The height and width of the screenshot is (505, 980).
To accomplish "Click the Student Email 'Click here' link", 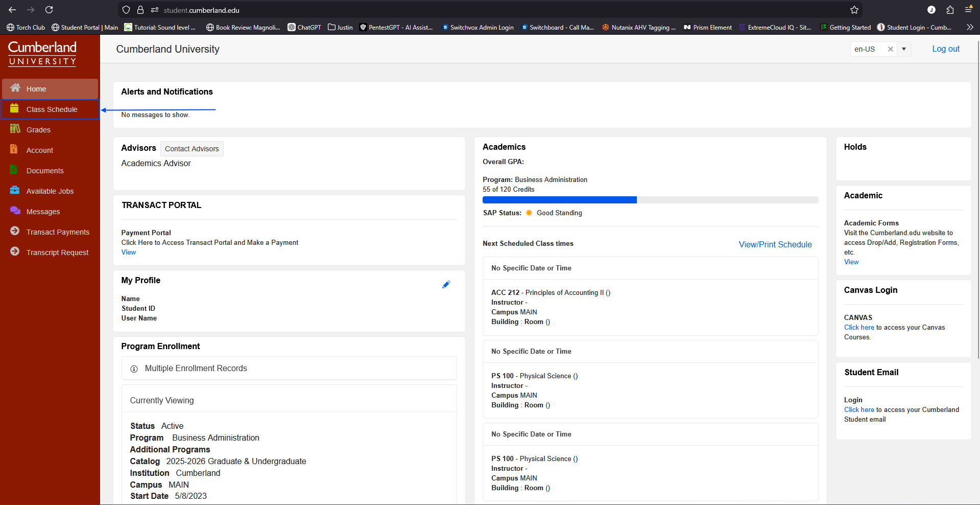I will [x=859, y=409].
